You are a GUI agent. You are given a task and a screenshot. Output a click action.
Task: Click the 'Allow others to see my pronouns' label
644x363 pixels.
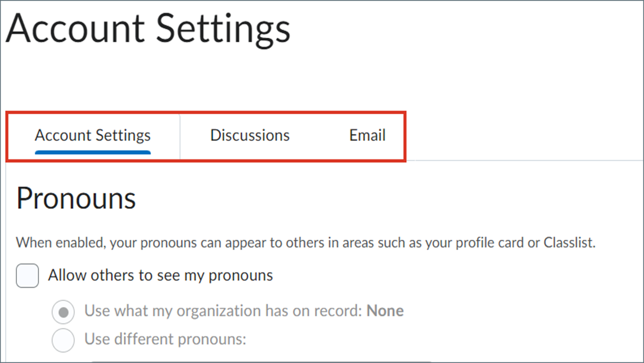160,276
